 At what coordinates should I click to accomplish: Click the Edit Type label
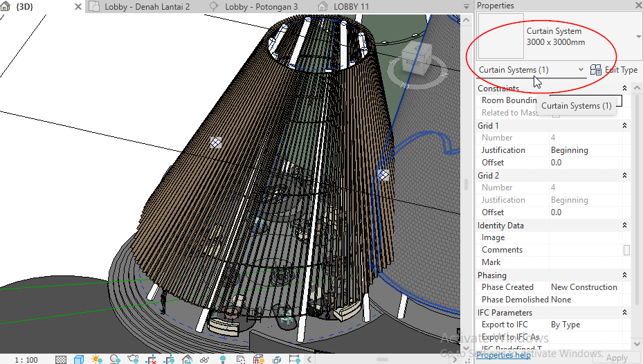coord(621,70)
